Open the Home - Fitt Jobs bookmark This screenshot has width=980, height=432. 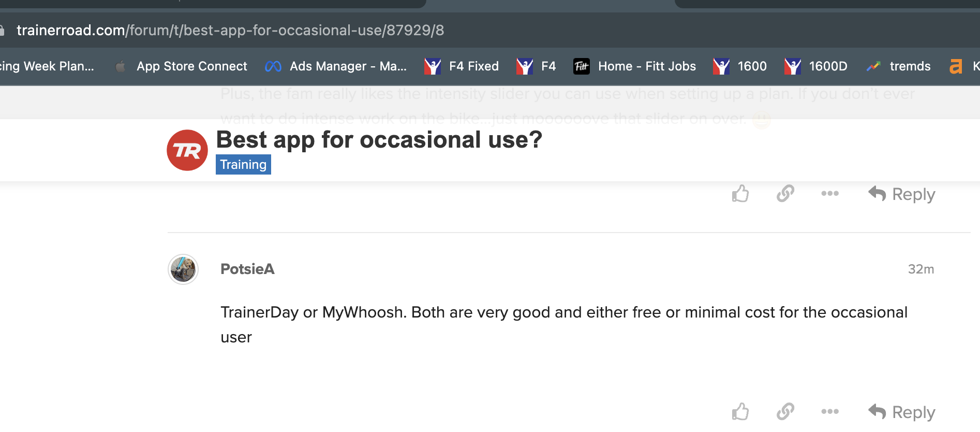click(x=634, y=66)
